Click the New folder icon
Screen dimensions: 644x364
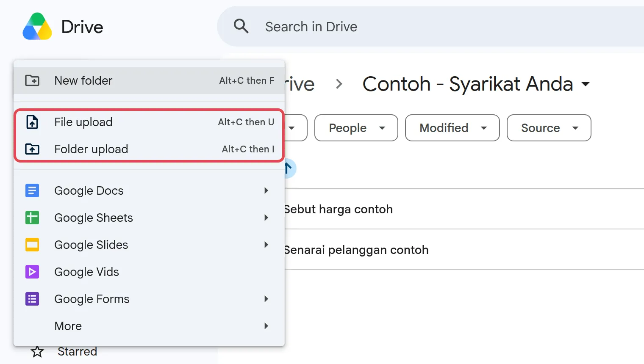(x=32, y=80)
